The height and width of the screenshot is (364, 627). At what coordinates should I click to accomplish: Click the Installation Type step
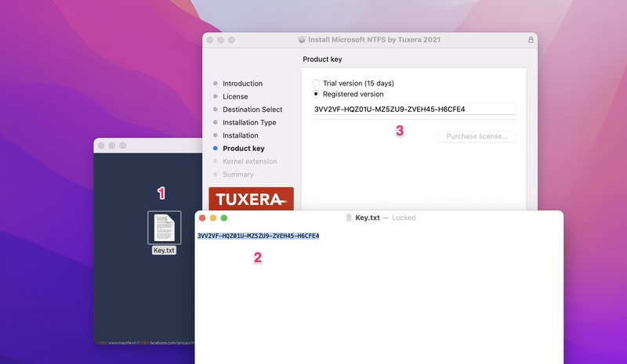[x=249, y=122]
